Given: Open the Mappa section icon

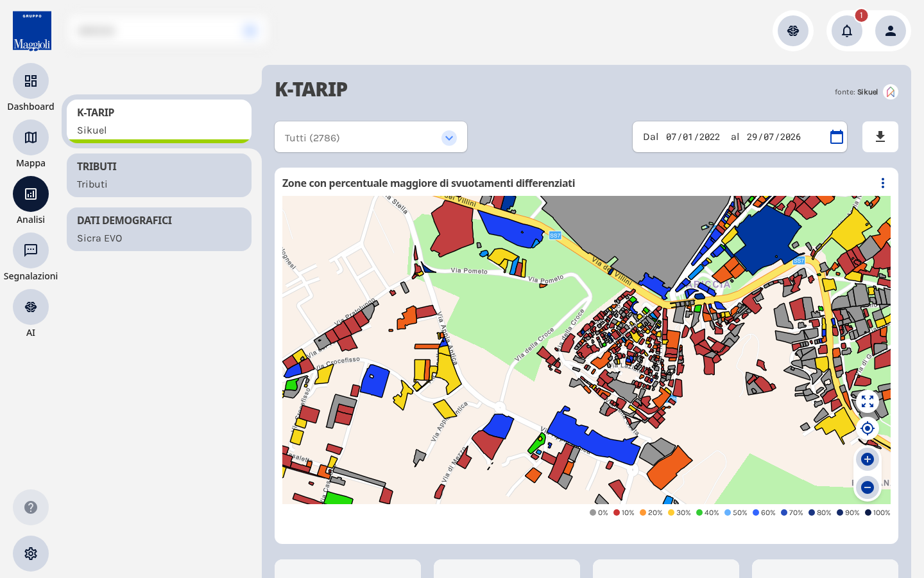Looking at the screenshot, I should click(x=31, y=137).
